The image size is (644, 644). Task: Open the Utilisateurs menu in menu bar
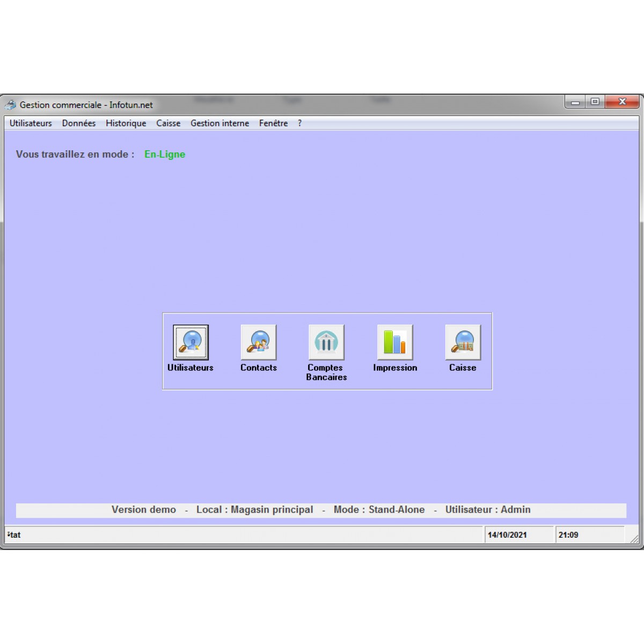click(x=31, y=123)
